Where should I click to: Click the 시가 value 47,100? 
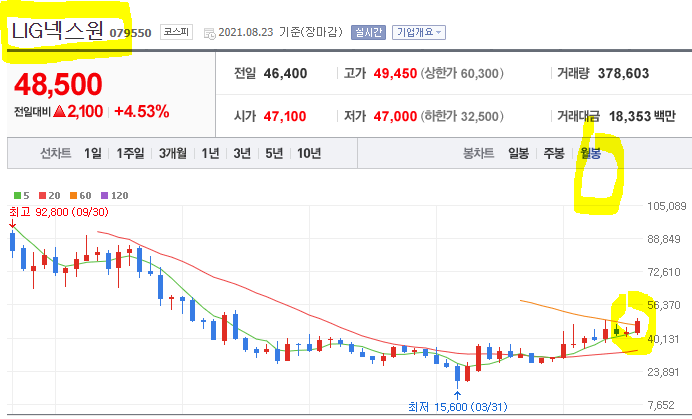tap(285, 117)
